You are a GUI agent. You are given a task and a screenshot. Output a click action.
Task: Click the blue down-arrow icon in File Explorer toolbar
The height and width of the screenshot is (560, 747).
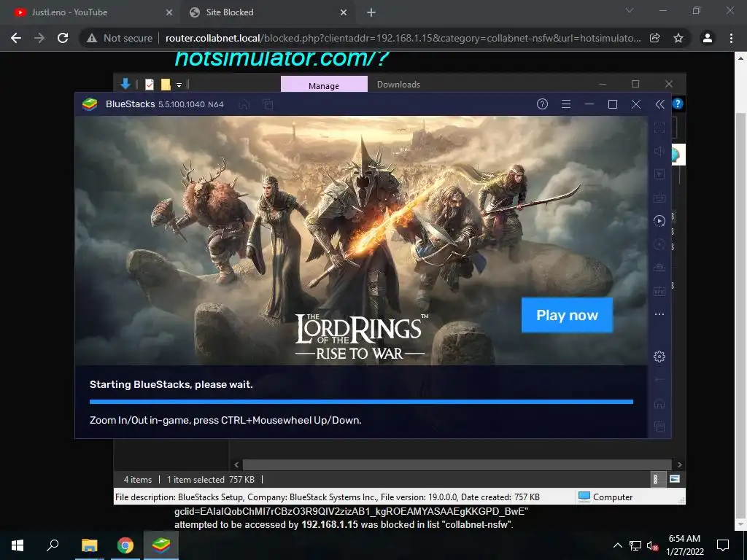tap(125, 85)
